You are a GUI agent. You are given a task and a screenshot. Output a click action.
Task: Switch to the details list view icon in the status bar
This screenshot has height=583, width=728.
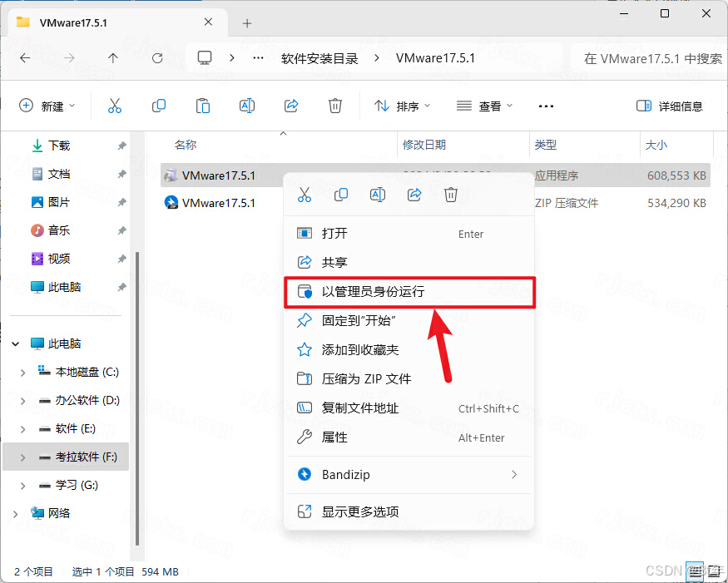695,573
